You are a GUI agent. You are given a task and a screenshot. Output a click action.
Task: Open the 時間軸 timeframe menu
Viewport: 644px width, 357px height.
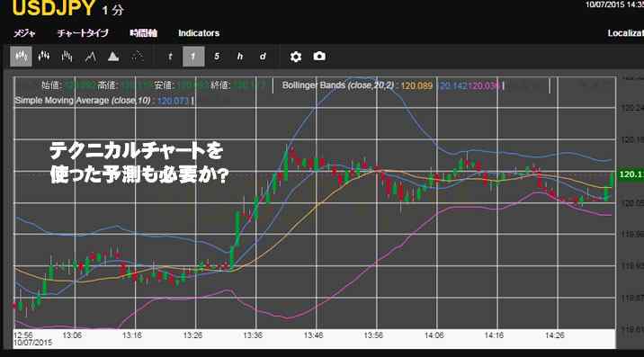pos(143,33)
